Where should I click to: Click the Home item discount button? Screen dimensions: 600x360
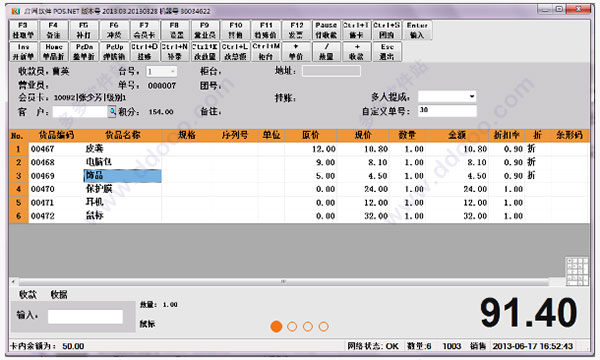pyautogui.click(x=53, y=51)
